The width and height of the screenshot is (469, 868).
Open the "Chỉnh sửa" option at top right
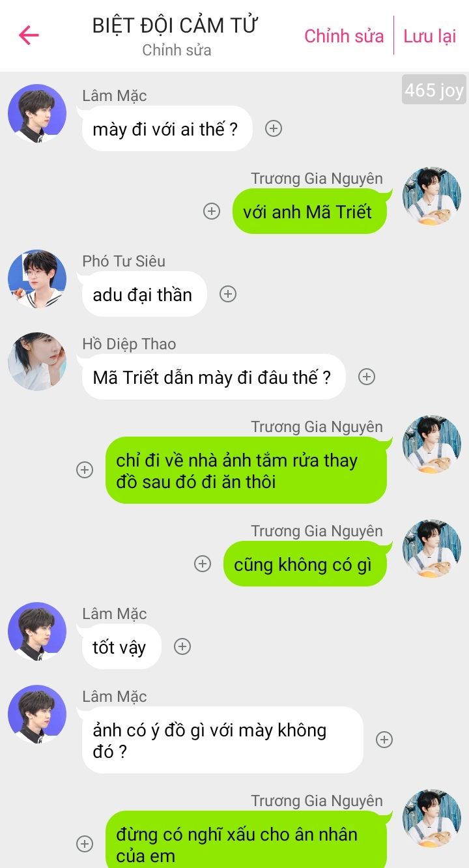pos(344,36)
